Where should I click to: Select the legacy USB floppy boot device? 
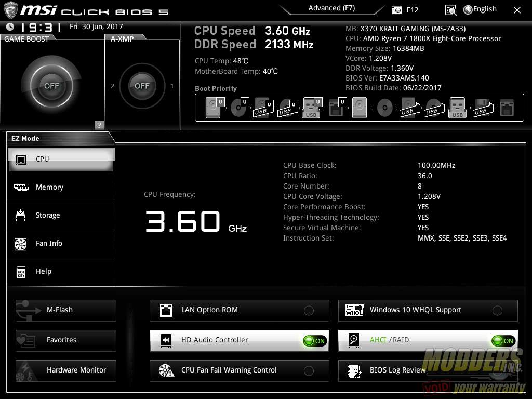[483, 108]
